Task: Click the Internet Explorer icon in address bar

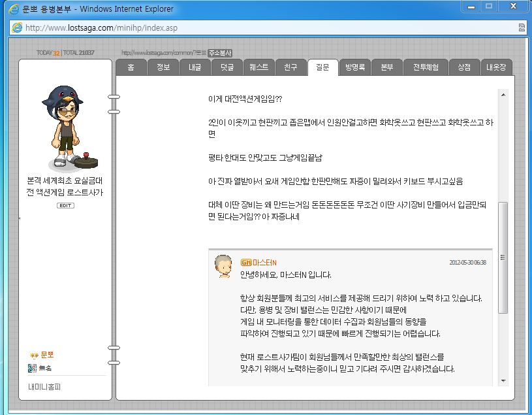Action: [17, 27]
